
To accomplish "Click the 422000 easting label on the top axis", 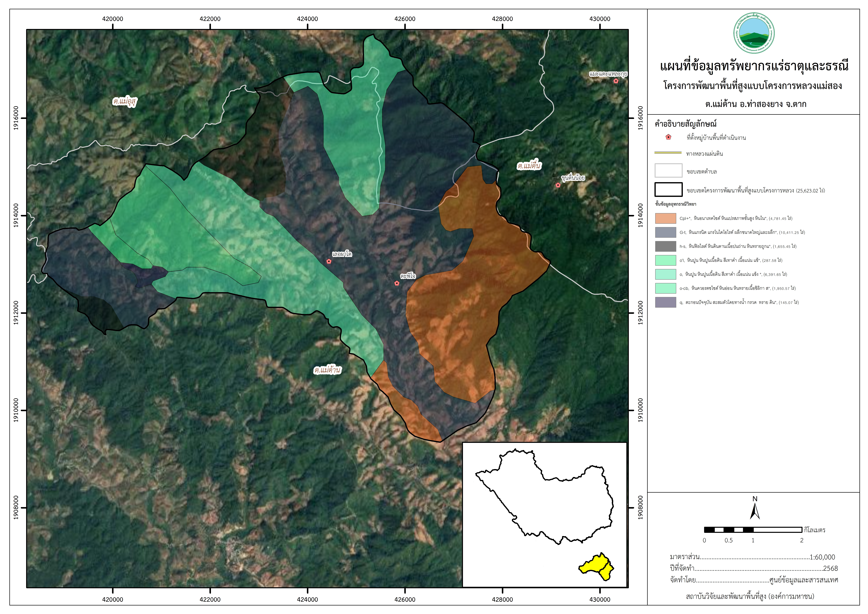I will click(210, 19).
